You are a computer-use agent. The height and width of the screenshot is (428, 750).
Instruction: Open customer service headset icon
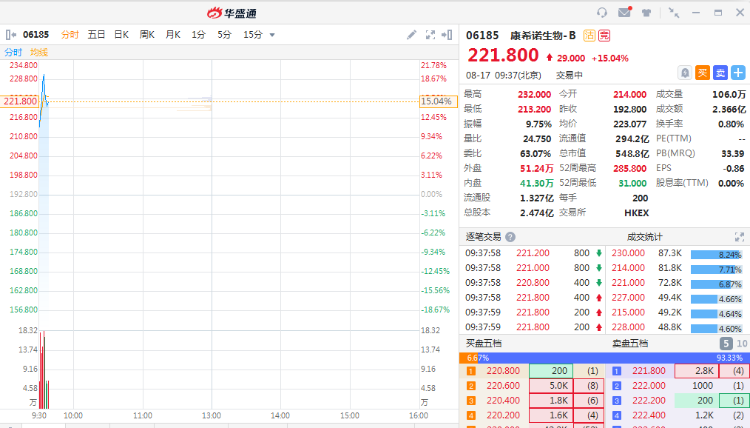[602, 12]
